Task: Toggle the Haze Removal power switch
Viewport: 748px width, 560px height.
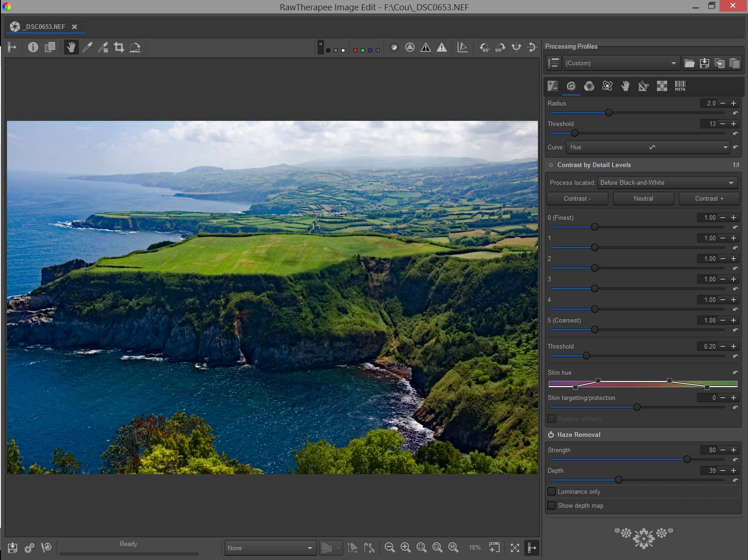Action: point(551,434)
